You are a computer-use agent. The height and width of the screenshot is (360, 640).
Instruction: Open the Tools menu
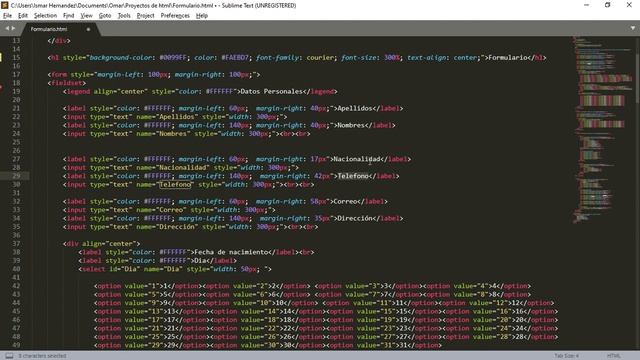[124, 16]
